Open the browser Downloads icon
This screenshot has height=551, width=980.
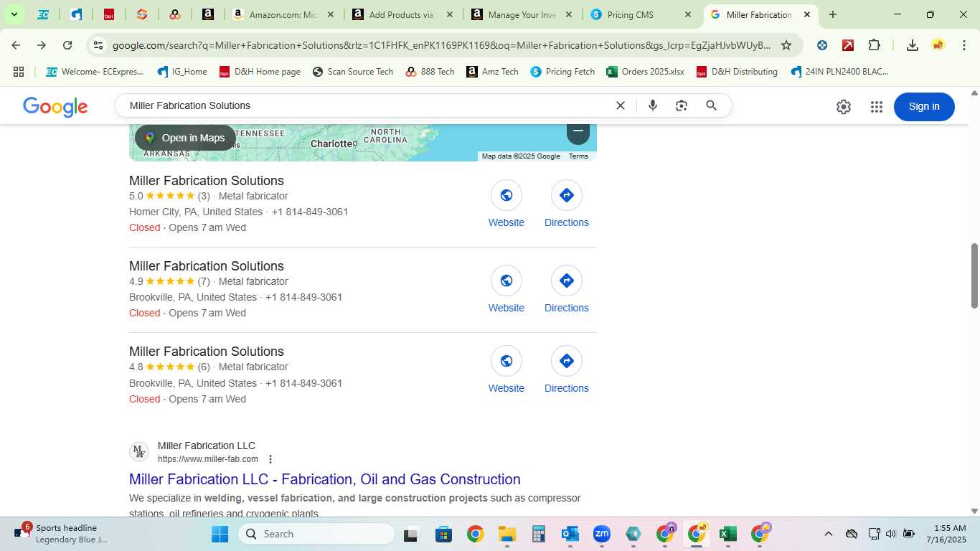pos(912,45)
